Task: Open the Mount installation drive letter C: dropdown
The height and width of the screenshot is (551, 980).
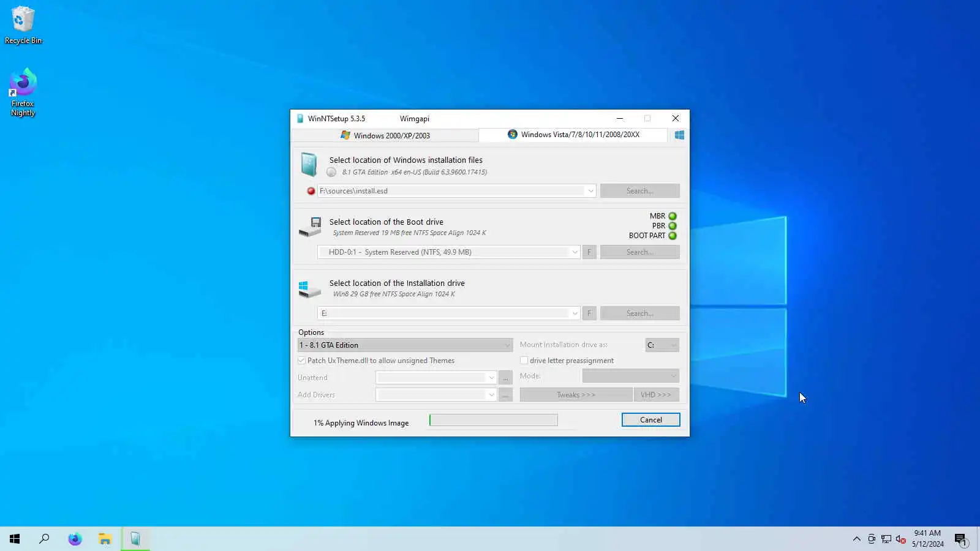Action: click(662, 345)
